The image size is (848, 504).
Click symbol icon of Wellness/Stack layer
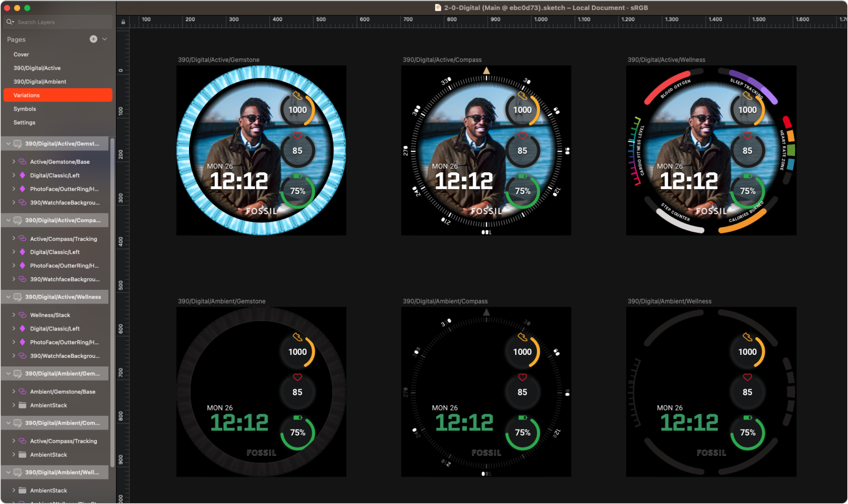22,315
